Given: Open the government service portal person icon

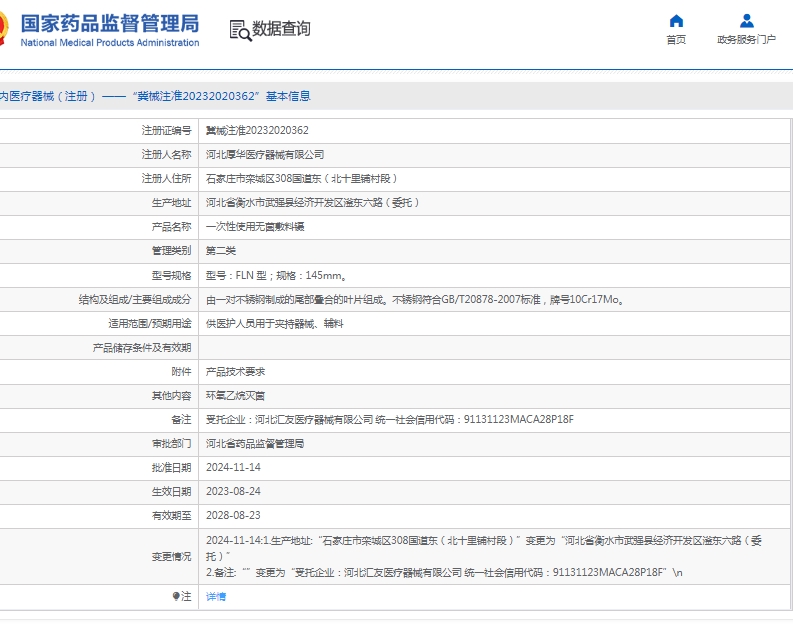Looking at the screenshot, I should 746,21.
